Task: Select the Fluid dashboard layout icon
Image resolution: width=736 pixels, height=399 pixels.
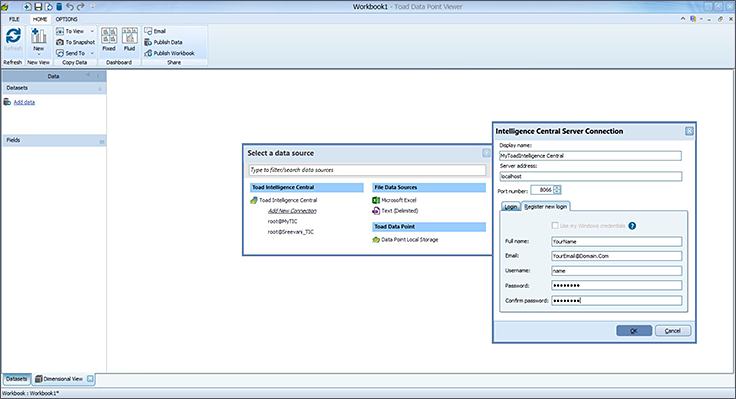Action: click(130, 36)
